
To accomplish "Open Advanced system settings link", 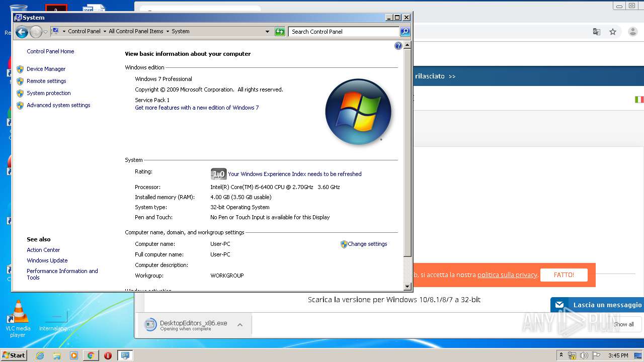I will tap(58, 105).
